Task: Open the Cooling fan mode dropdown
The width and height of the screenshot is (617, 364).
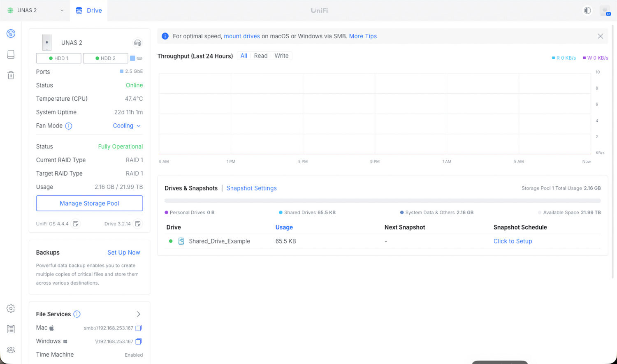Action: (127, 126)
